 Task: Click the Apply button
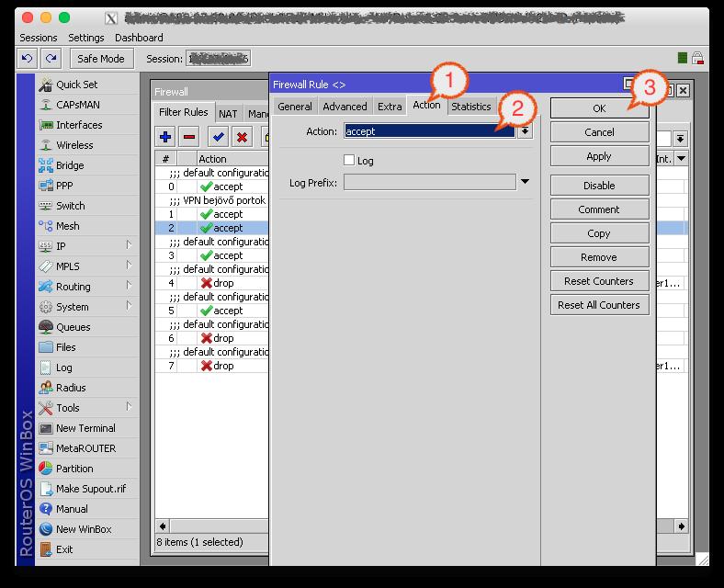pos(599,156)
